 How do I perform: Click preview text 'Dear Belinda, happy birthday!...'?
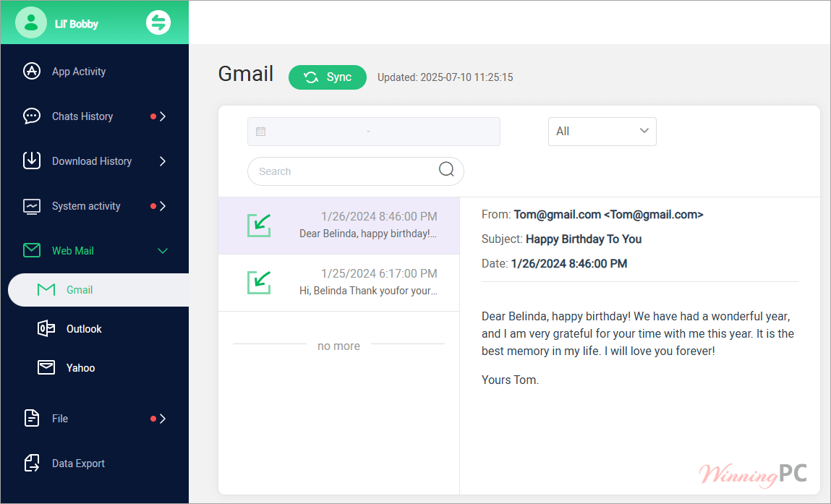(368, 234)
